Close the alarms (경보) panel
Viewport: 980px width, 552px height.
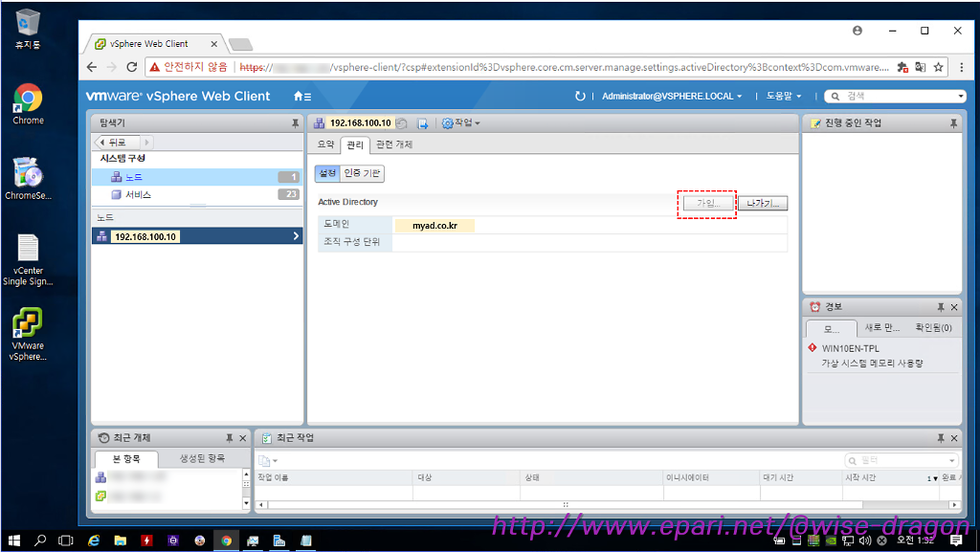pyautogui.click(x=954, y=307)
